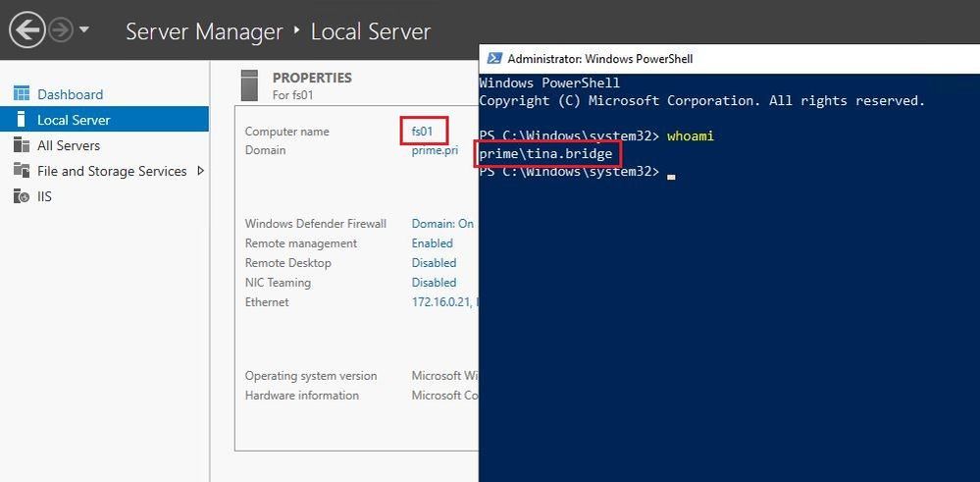
Task: Click the All Servers icon
Action: point(22,145)
